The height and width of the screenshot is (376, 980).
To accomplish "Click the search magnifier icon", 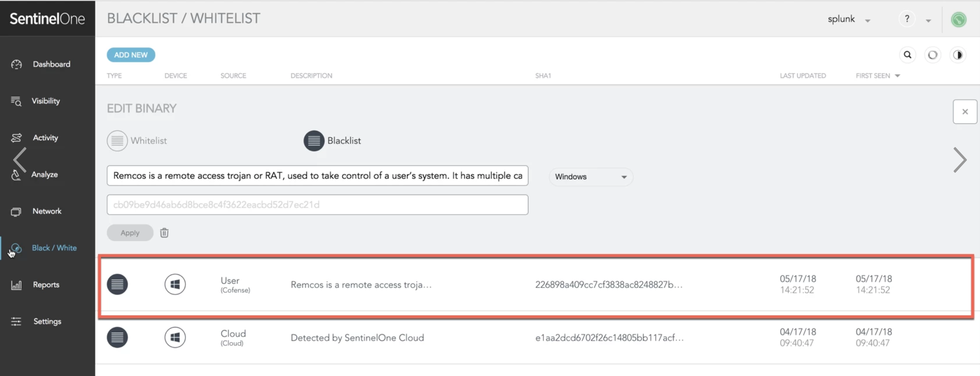I will [x=907, y=55].
